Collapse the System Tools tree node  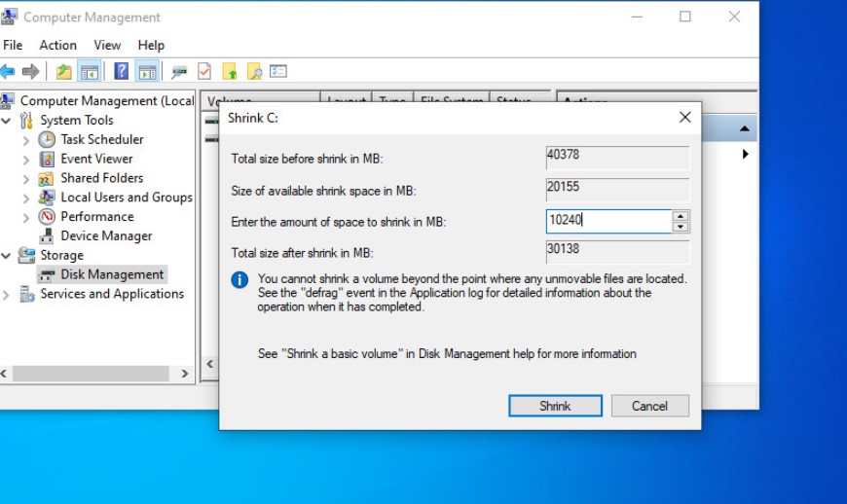8,121
